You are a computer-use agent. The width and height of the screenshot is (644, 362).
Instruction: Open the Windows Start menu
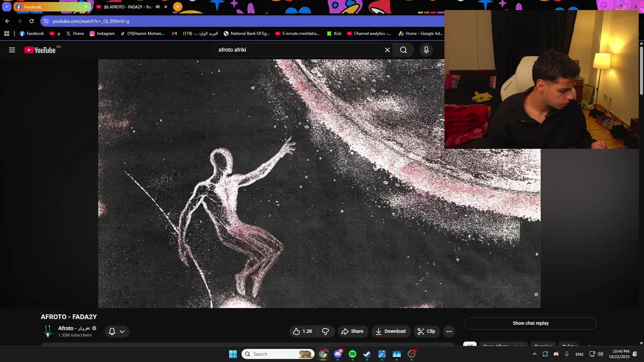point(233,354)
